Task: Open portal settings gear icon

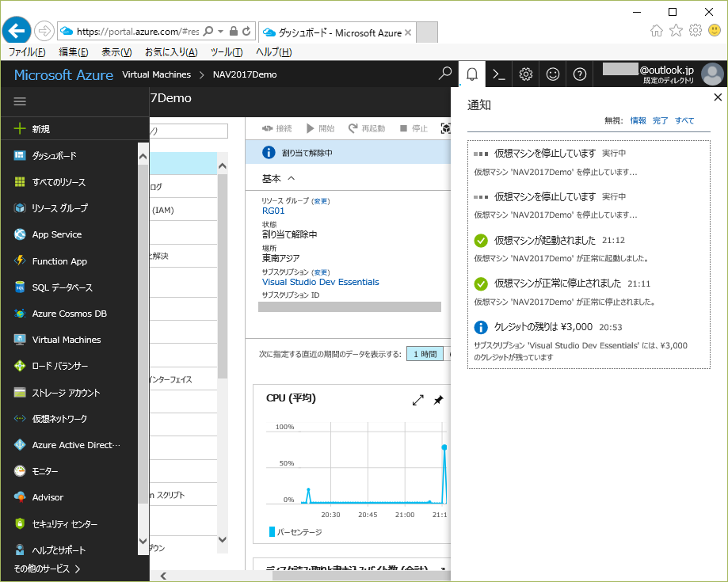Action: pos(525,74)
